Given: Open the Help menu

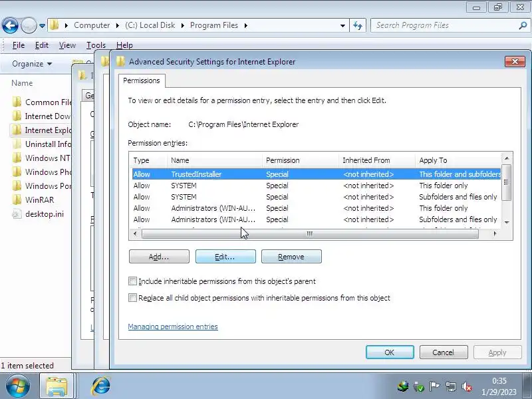Looking at the screenshot, I should [124, 45].
